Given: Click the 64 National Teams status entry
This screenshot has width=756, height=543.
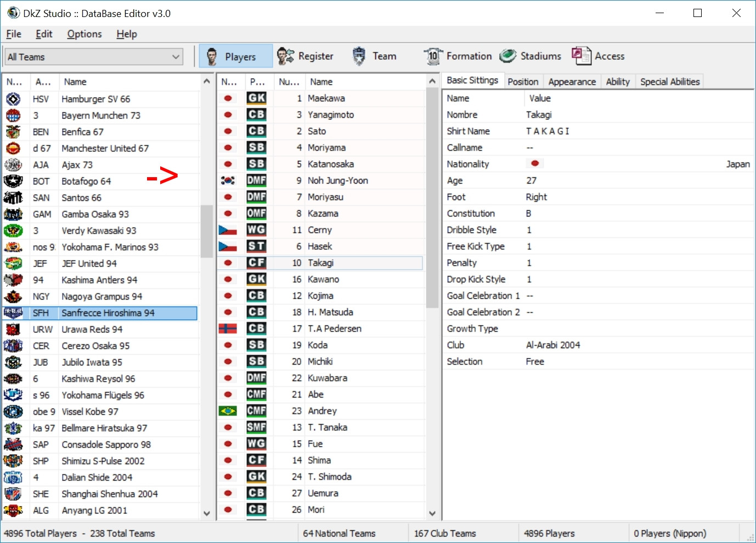Looking at the screenshot, I should tap(339, 533).
